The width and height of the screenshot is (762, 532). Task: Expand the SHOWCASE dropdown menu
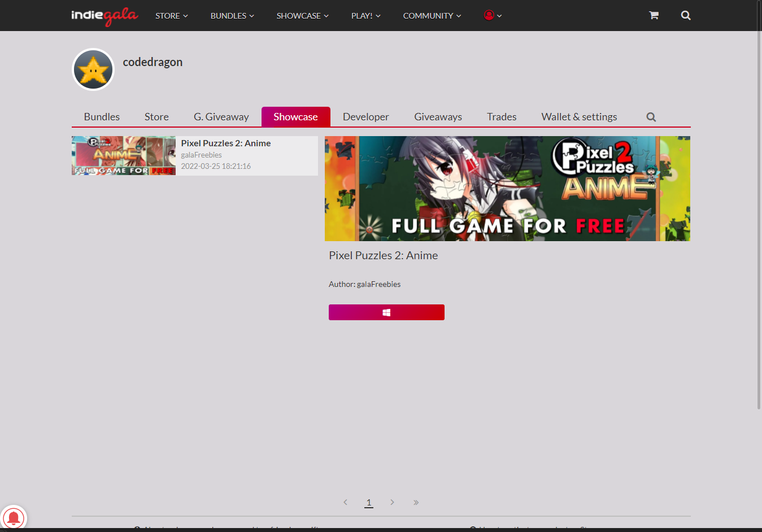point(302,16)
